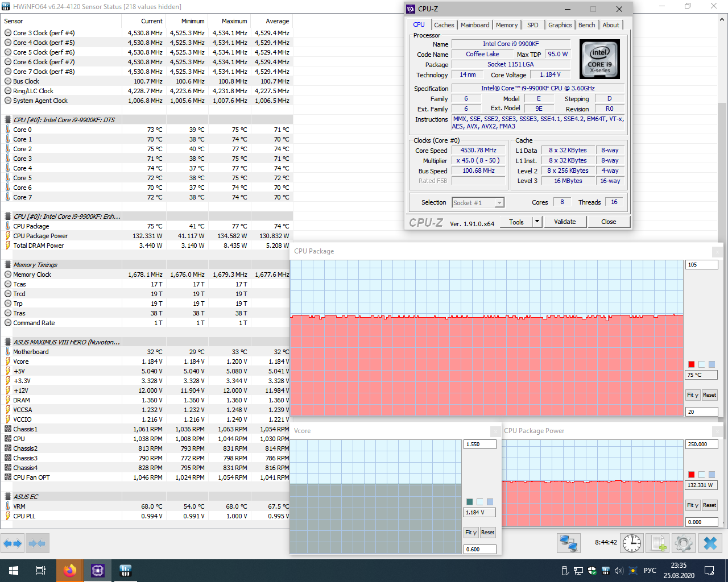Close the CPU Package graph window
Viewport: 728px width, 582px height.
point(717,251)
